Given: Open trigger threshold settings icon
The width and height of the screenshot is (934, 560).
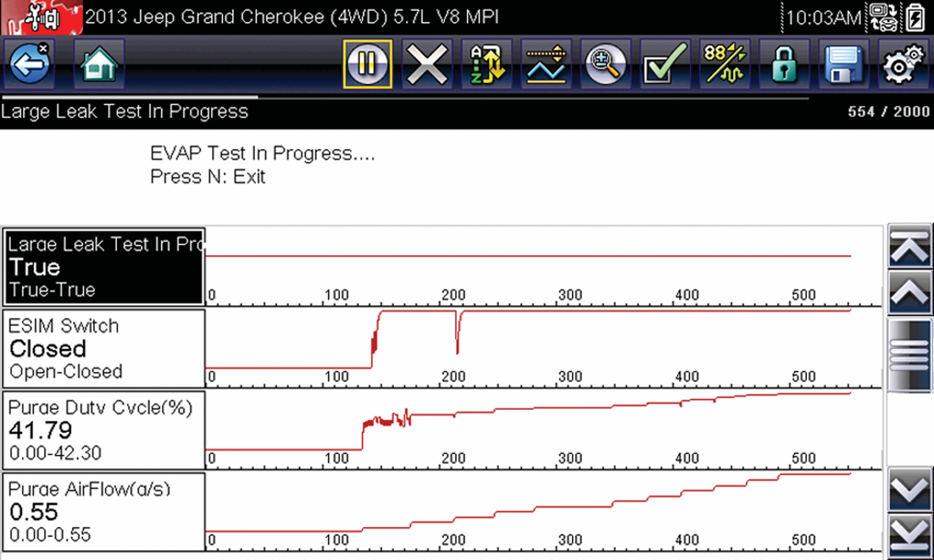Looking at the screenshot, I should (546, 64).
